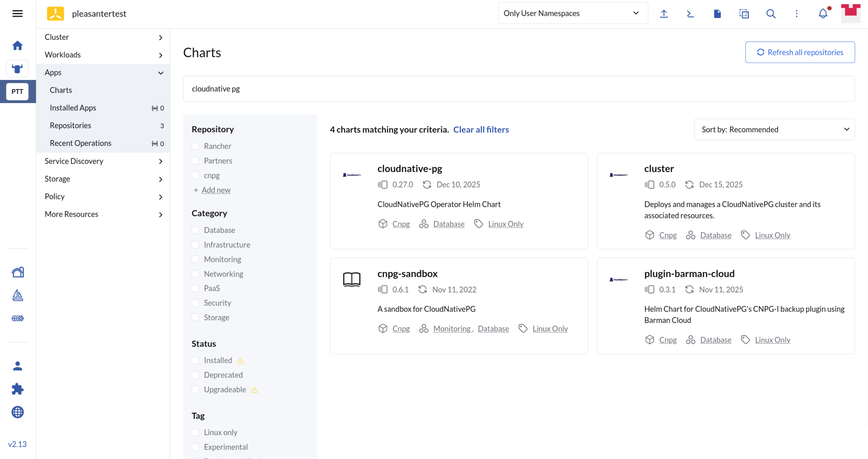The image size is (868, 459).
Task: Click the kubectl shell icon in header
Action: pos(690,14)
